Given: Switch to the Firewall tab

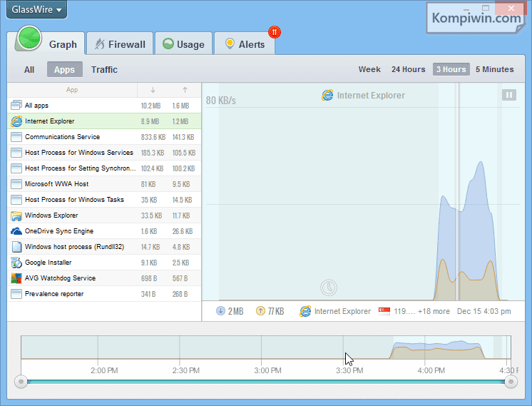Looking at the screenshot, I should pos(120,44).
